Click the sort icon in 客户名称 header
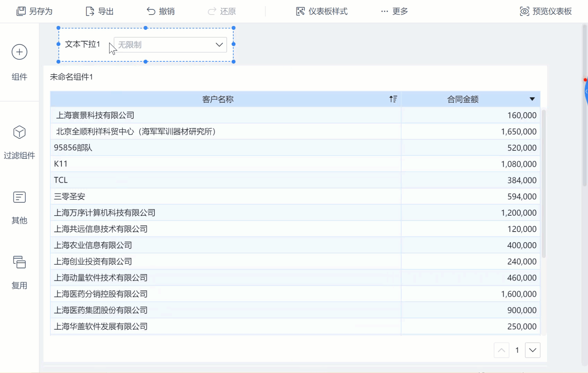Viewport: 588px width, 373px height. [393, 99]
